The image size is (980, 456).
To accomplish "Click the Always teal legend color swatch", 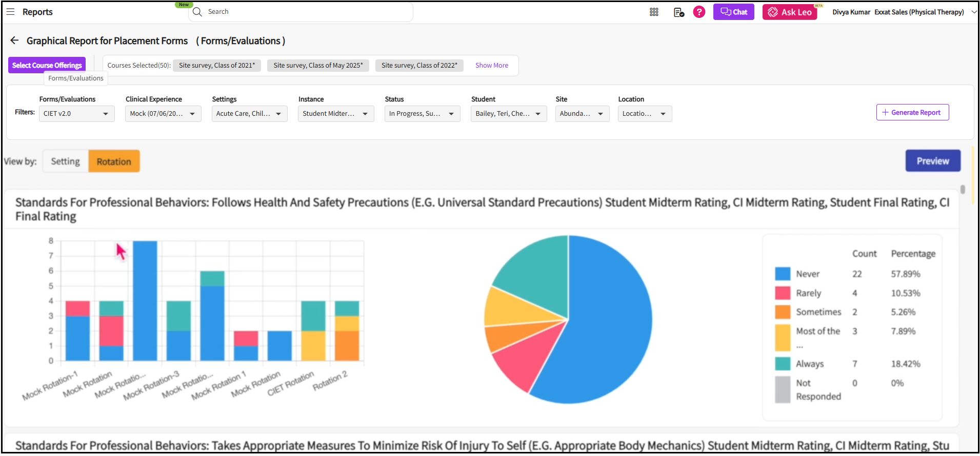I will coord(783,364).
